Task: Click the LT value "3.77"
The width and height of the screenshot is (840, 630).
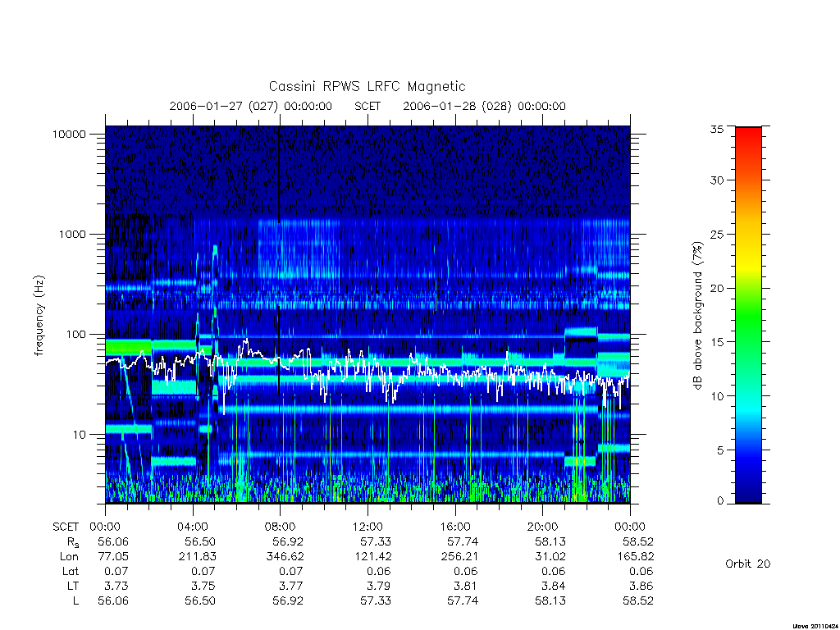Action: [291, 586]
